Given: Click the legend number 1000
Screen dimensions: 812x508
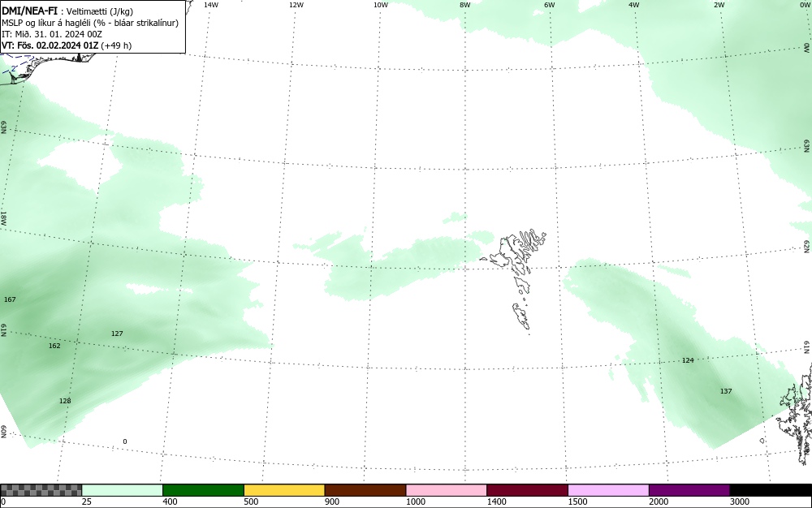Looking at the screenshot, I should tap(415, 502).
